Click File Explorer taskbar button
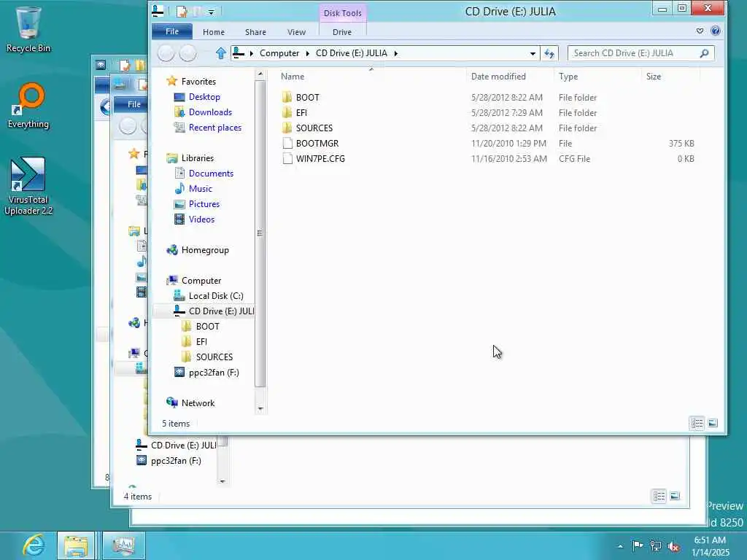Viewport: 747px width, 560px height. tap(76, 545)
